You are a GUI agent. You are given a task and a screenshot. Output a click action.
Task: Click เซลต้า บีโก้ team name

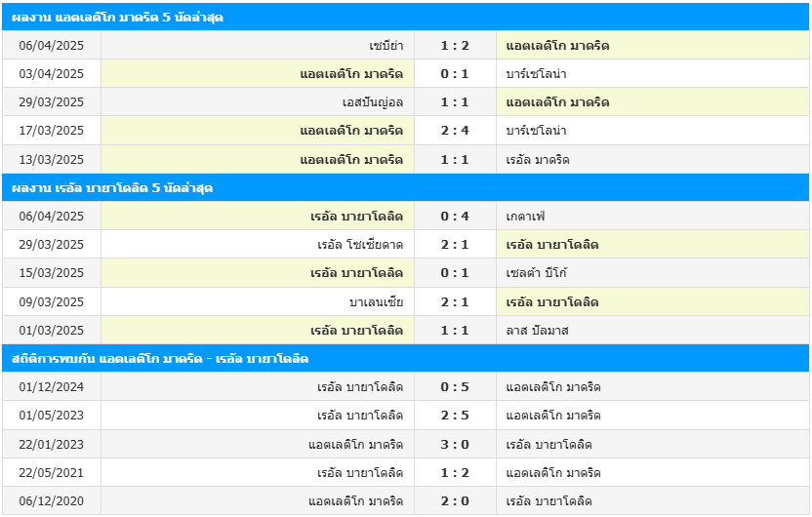pyautogui.click(x=537, y=273)
